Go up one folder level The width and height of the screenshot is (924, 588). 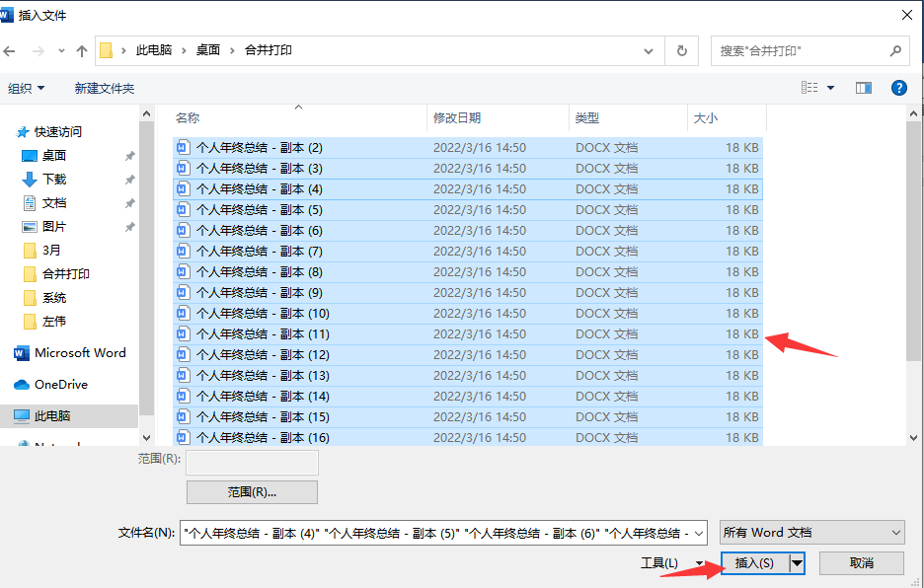coord(82,51)
